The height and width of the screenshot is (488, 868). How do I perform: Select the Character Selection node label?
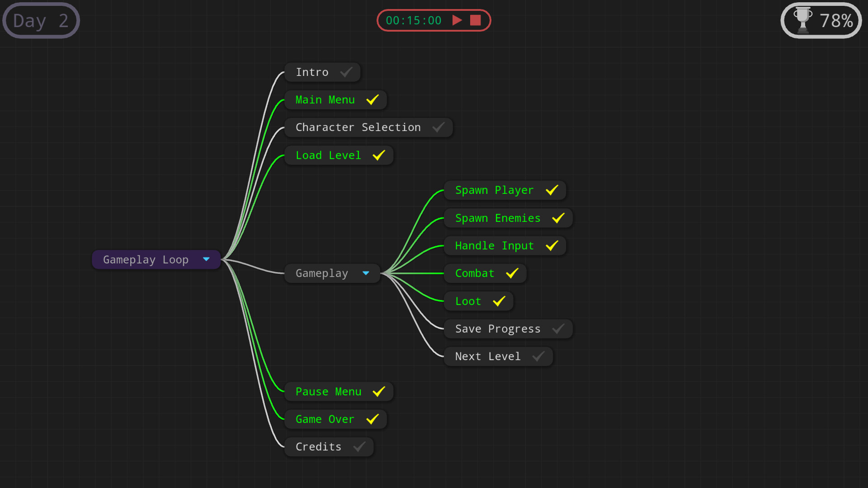pyautogui.click(x=358, y=127)
